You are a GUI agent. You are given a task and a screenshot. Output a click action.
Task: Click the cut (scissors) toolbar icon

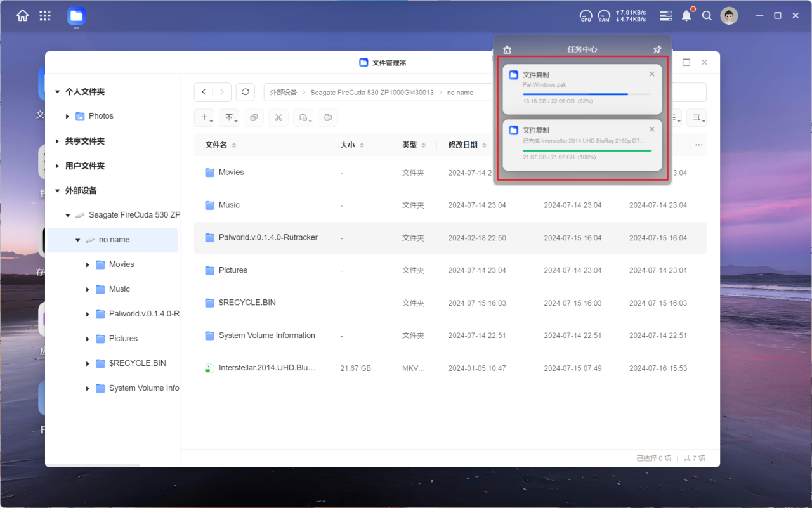(278, 117)
